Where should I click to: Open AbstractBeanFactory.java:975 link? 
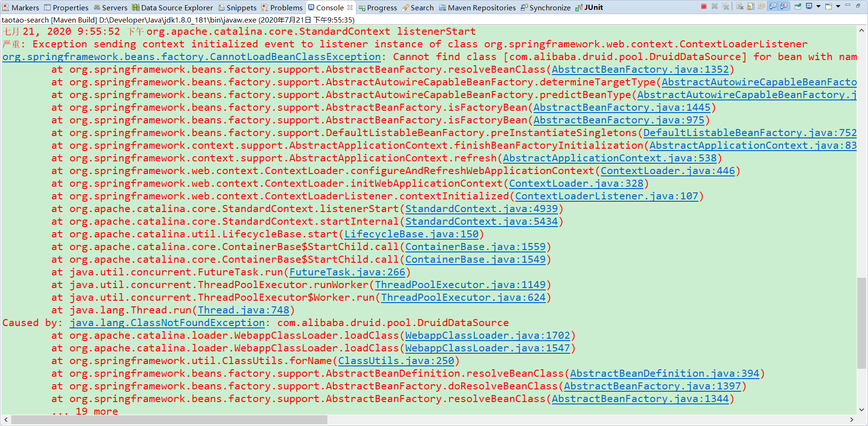pos(619,120)
